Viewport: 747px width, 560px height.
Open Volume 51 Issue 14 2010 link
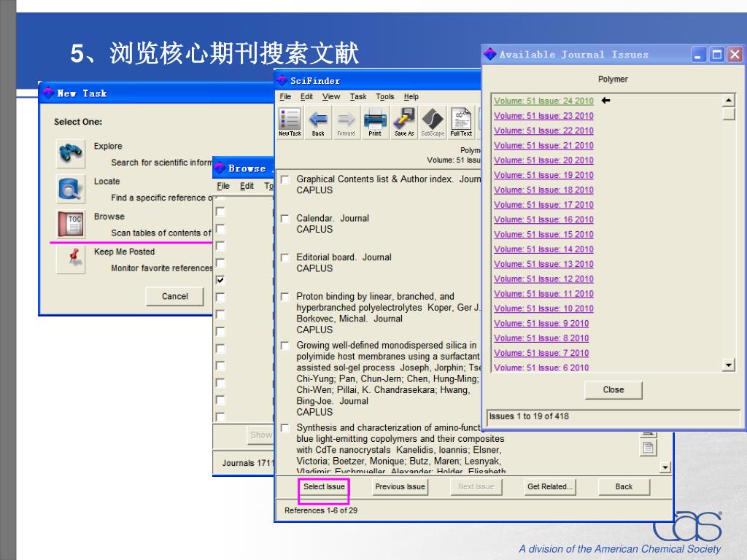543,249
